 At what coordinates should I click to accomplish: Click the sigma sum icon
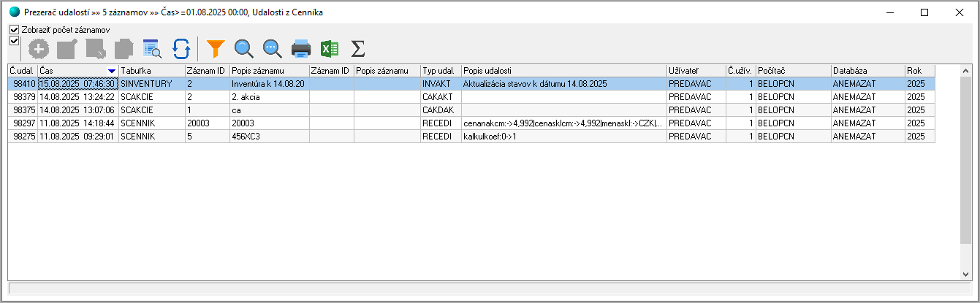click(x=358, y=49)
